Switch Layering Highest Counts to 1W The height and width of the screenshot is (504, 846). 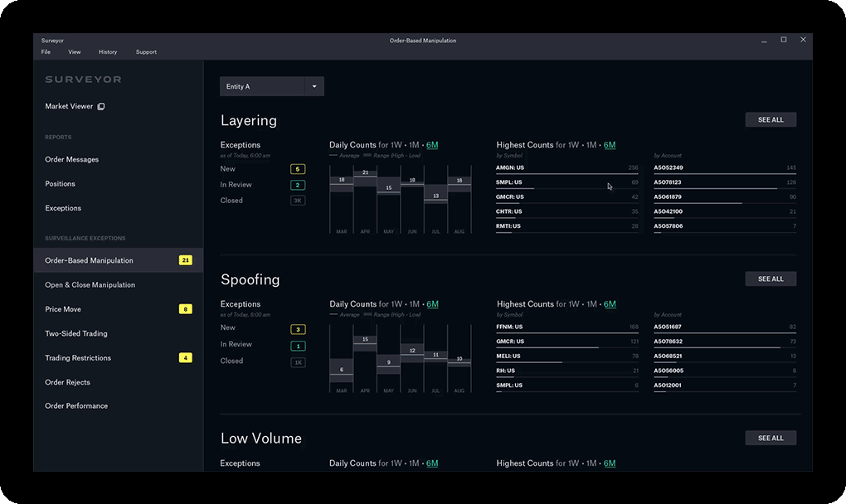tap(573, 145)
